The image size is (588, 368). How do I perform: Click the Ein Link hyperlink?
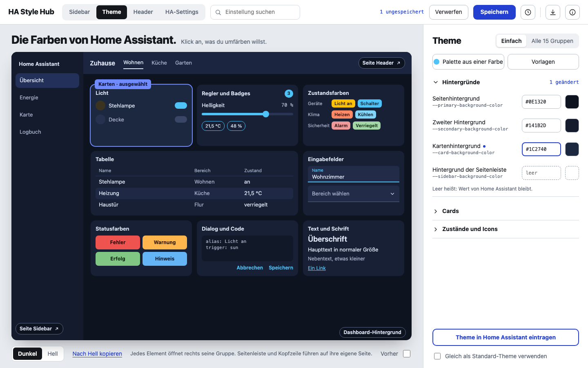pyautogui.click(x=317, y=268)
